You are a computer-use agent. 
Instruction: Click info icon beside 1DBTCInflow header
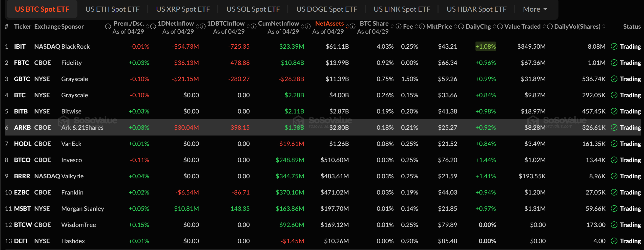[202, 26]
